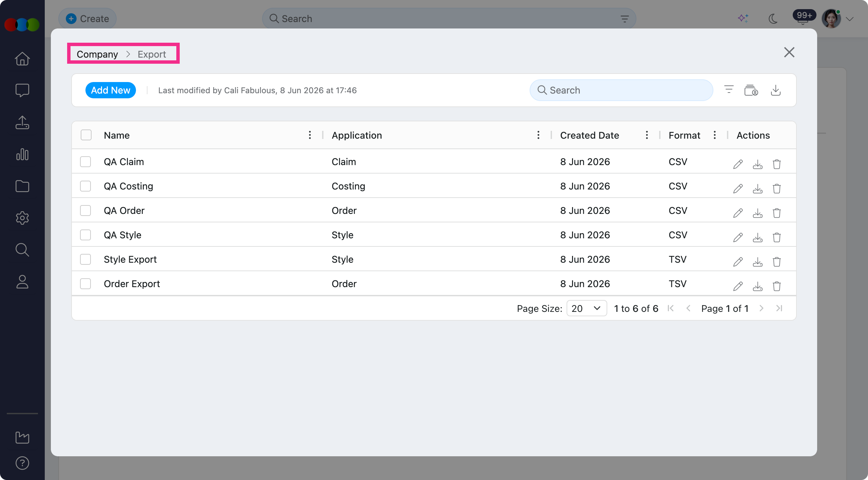868x480 pixels.
Task: Close the Export dialog
Action: tap(789, 52)
